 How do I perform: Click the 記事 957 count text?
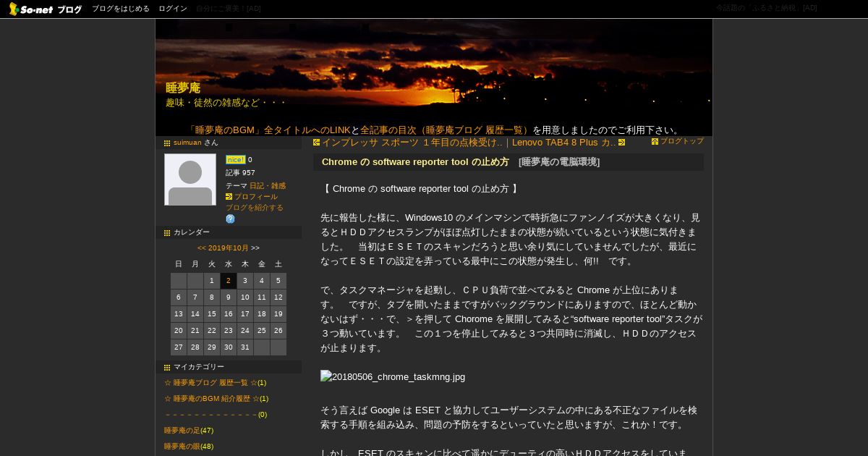point(240,173)
